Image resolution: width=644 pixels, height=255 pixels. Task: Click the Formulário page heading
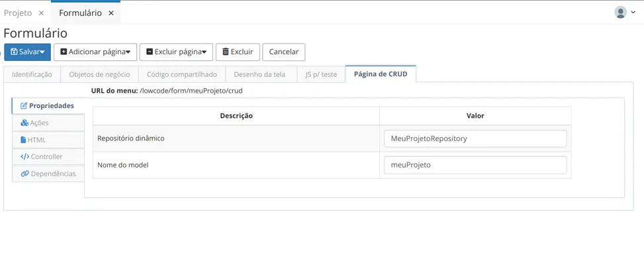35,33
